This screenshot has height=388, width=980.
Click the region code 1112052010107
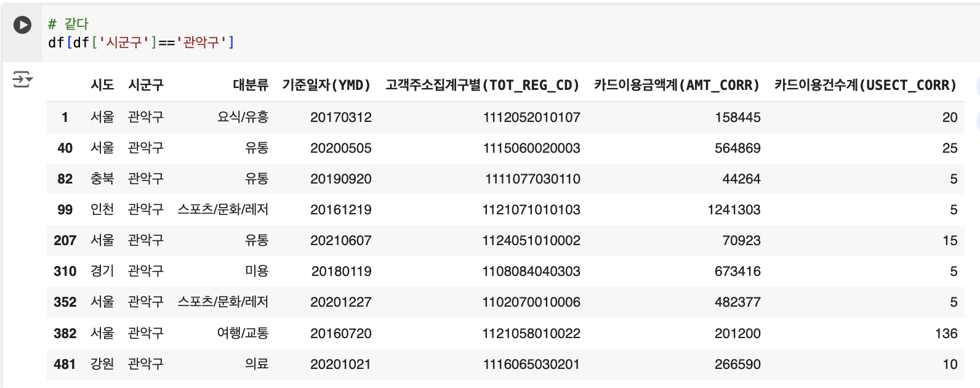[x=532, y=117]
